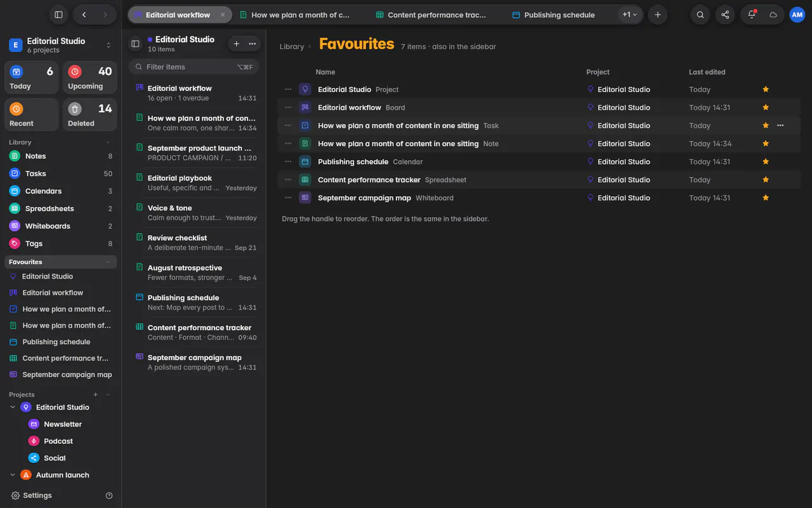The image size is (812, 508).
Task: Open the Today card showing 6
Action: tap(32, 77)
